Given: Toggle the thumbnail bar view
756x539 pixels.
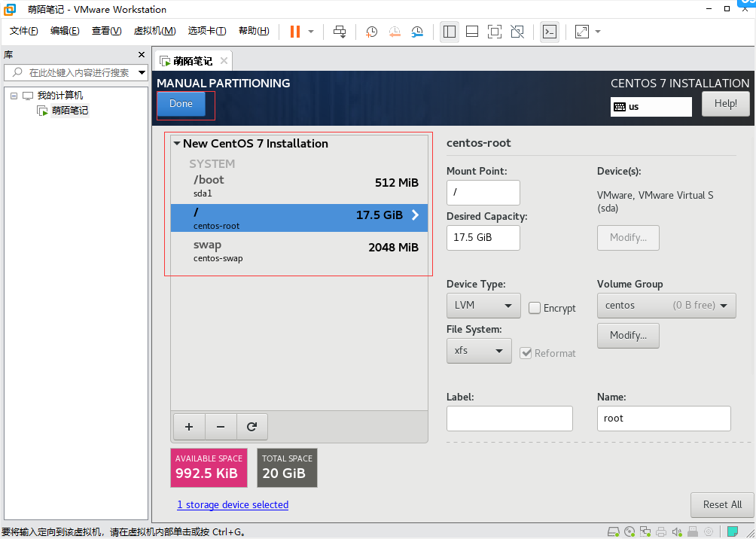Looking at the screenshot, I should click(x=472, y=32).
